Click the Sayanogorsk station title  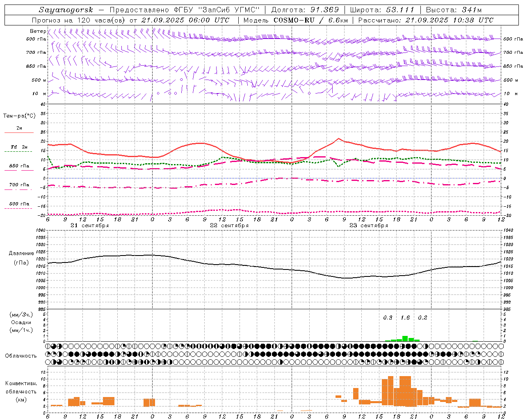coord(66,10)
